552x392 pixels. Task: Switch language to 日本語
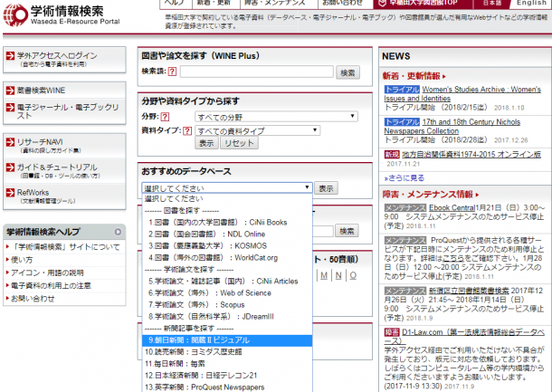coord(492,4)
